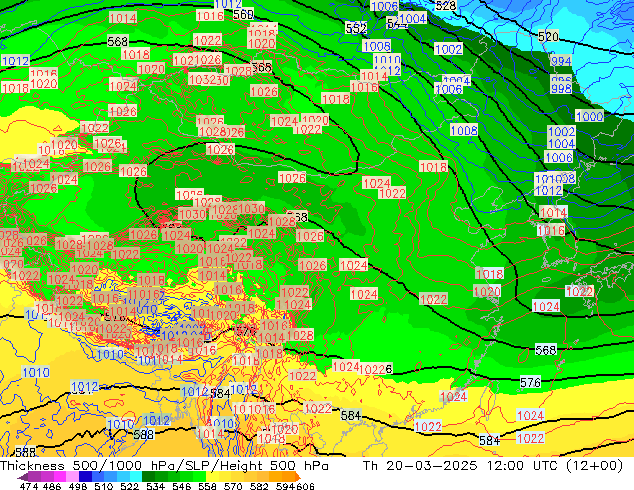Click the purple arrow tip of legend
This screenshot has height=490, width=634.
point(23,477)
